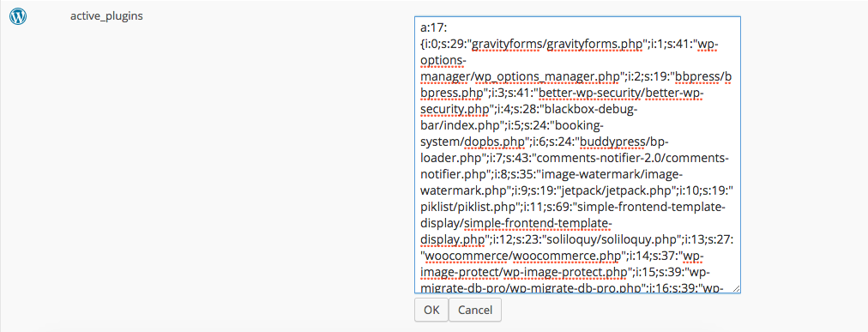The height and width of the screenshot is (332, 868).
Task: Click the OK button
Action: pyautogui.click(x=431, y=310)
